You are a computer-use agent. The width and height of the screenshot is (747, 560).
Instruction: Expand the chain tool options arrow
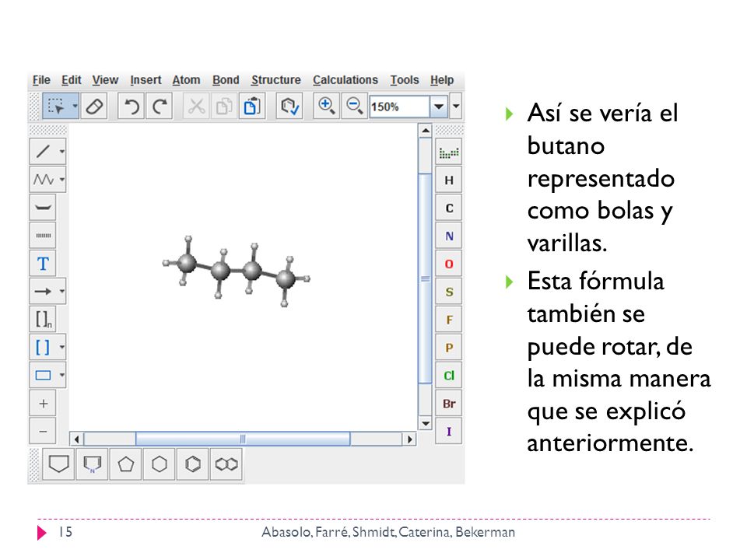(62, 180)
